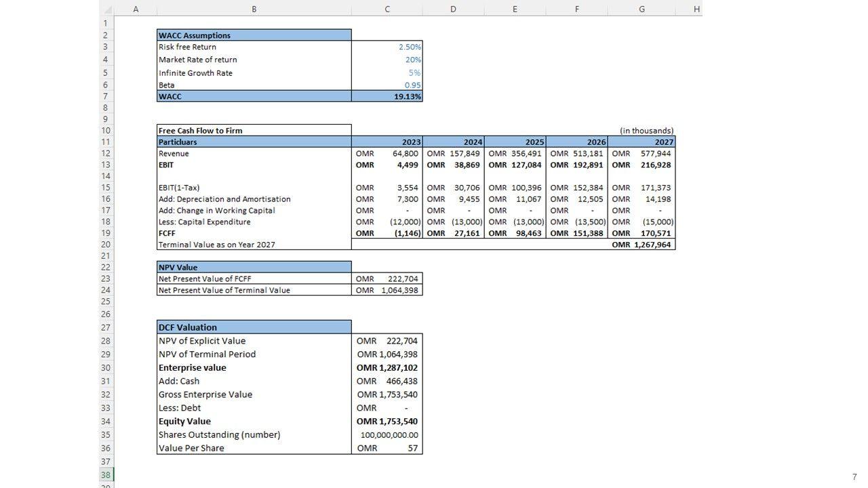Click the 2023 Revenue value 64,800

pyautogui.click(x=387, y=154)
